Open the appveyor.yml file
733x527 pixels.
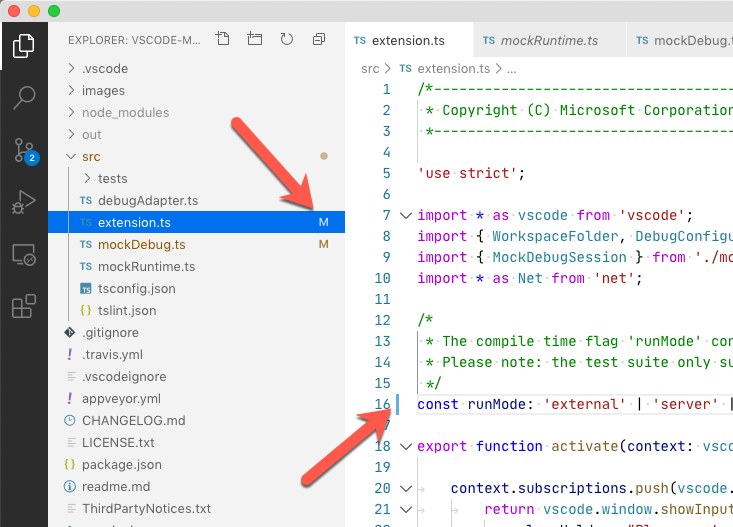(196, 398)
